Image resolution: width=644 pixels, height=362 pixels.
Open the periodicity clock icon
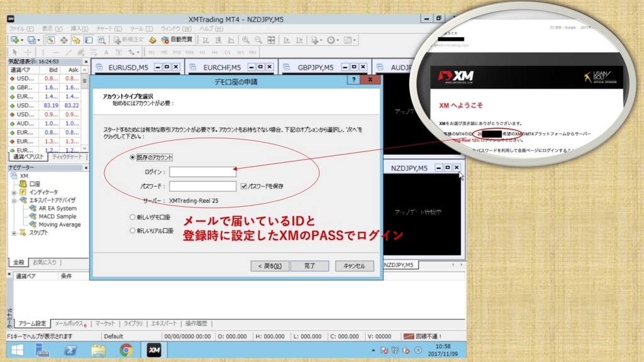pos(331,40)
